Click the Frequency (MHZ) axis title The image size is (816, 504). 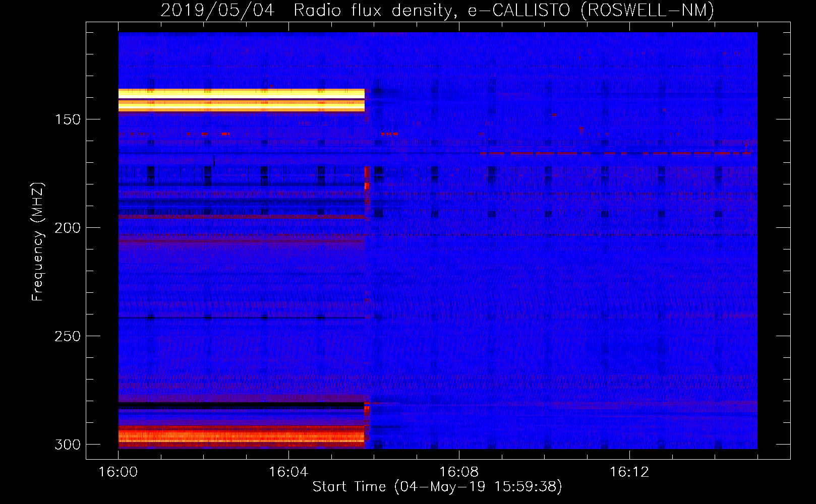point(38,241)
